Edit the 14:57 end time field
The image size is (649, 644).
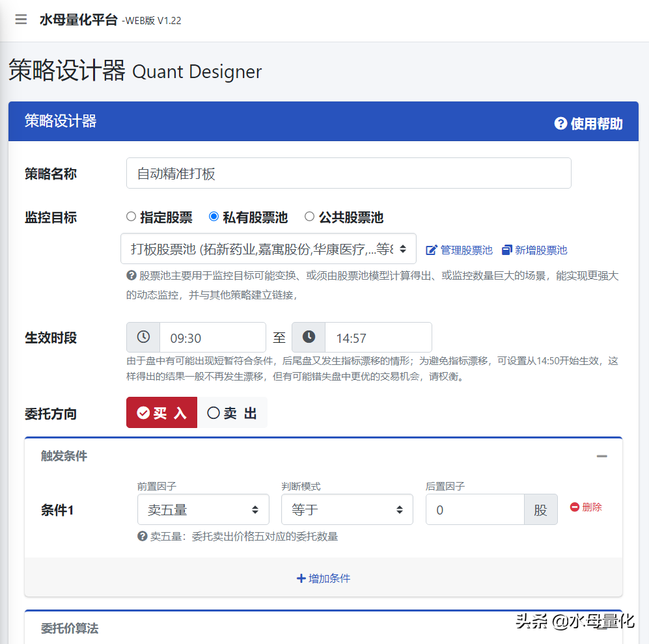pyautogui.click(x=378, y=338)
